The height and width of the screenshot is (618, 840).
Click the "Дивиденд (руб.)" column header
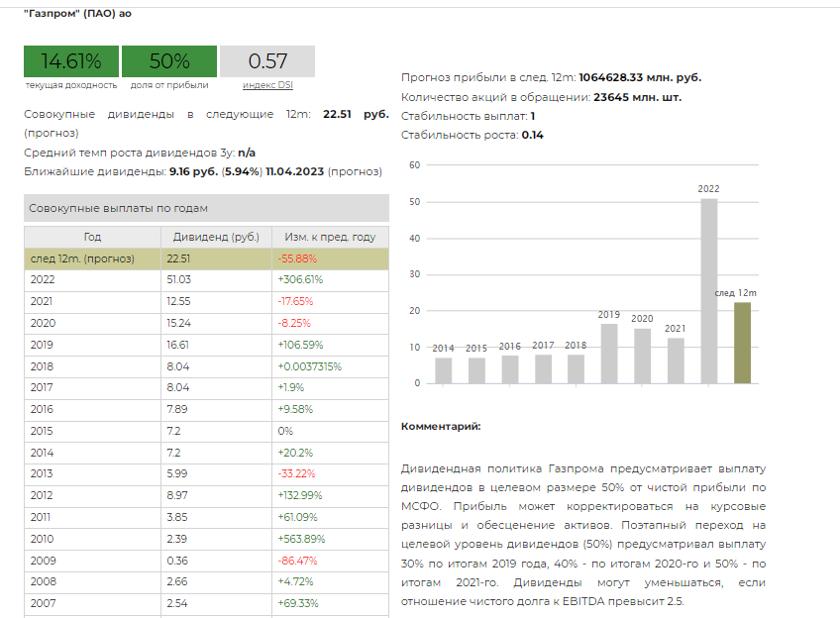216,237
